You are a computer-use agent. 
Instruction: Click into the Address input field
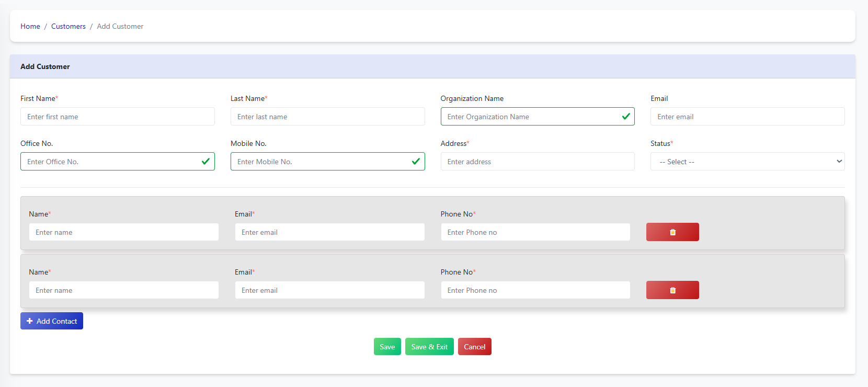tap(538, 162)
